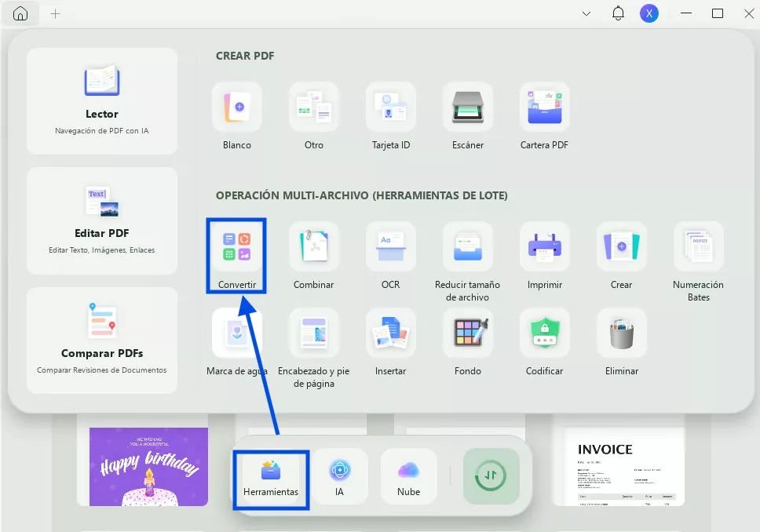Create a Blanco blank PDF
Image resolution: width=760 pixels, height=532 pixels.
237,116
